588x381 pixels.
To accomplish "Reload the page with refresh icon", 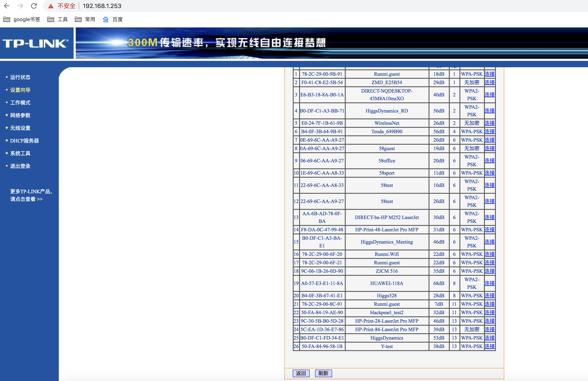I will point(34,6).
